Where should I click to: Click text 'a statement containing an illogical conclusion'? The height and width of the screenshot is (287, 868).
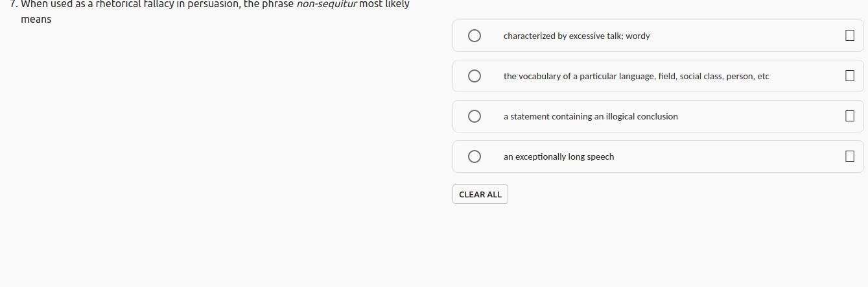click(x=591, y=116)
